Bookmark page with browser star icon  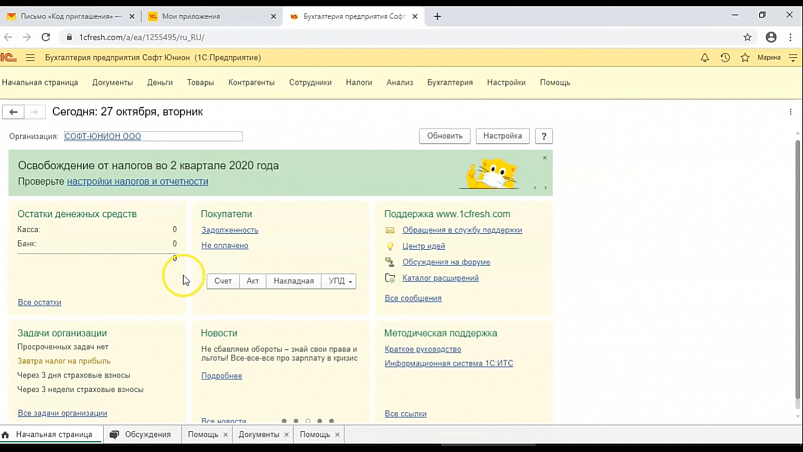click(x=747, y=37)
